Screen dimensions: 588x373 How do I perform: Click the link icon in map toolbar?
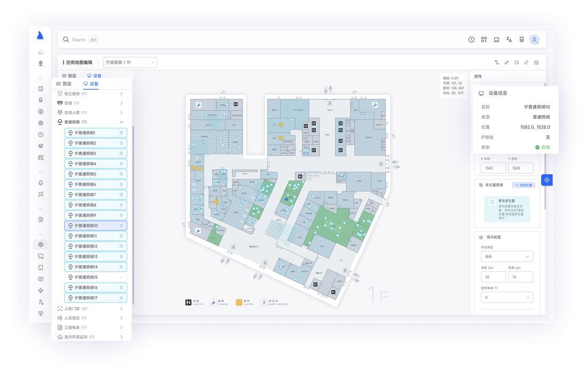coord(526,62)
